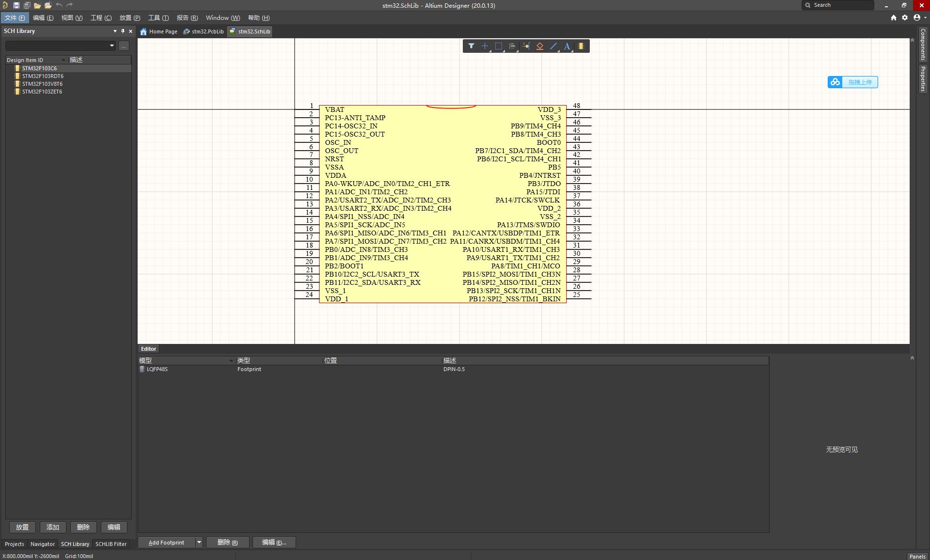Click the 删除 (R) footprint button
The height and width of the screenshot is (560, 930).
[228, 543]
